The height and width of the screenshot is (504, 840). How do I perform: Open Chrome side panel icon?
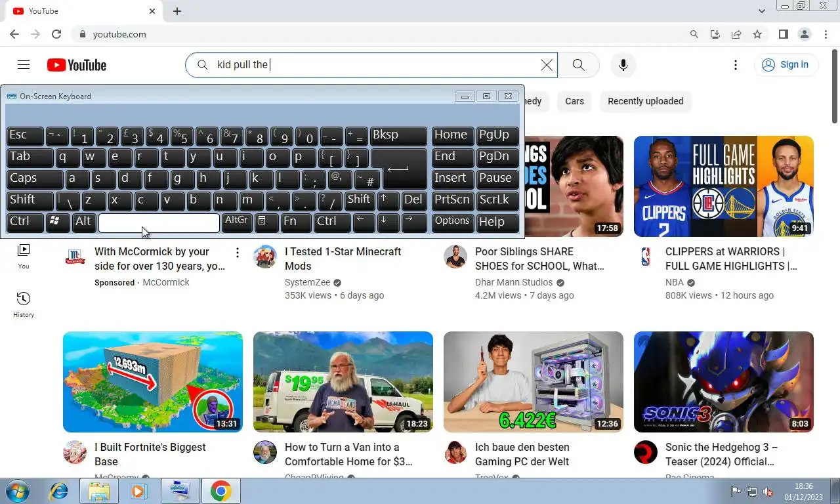click(783, 34)
